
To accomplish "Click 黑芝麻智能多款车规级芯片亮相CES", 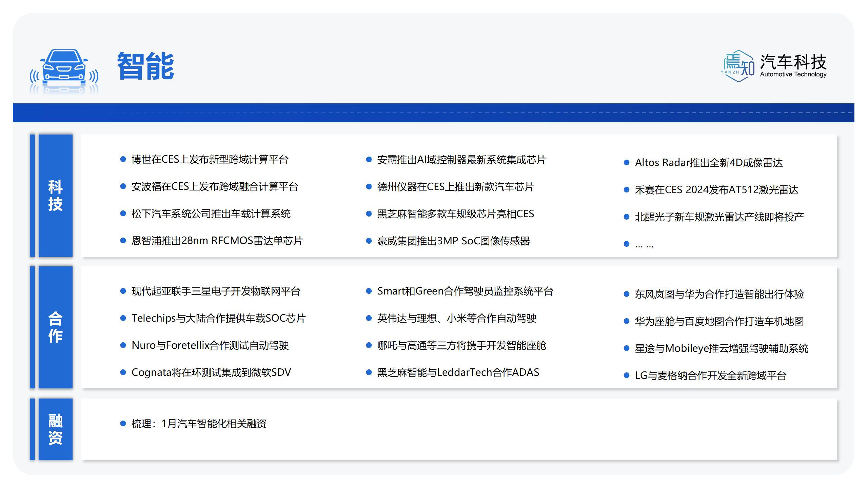I will [x=456, y=214].
